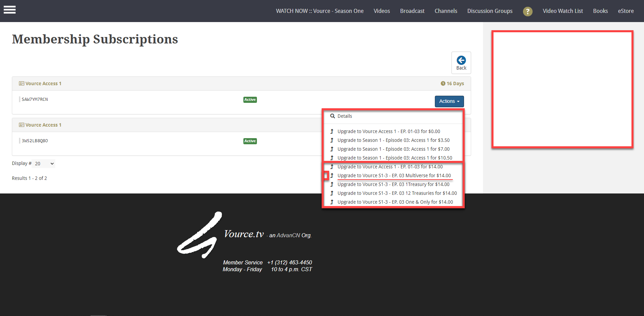The height and width of the screenshot is (316, 644).
Task: Open the Actions dropdown for SAW7YM7RCN
Action: 449,101
